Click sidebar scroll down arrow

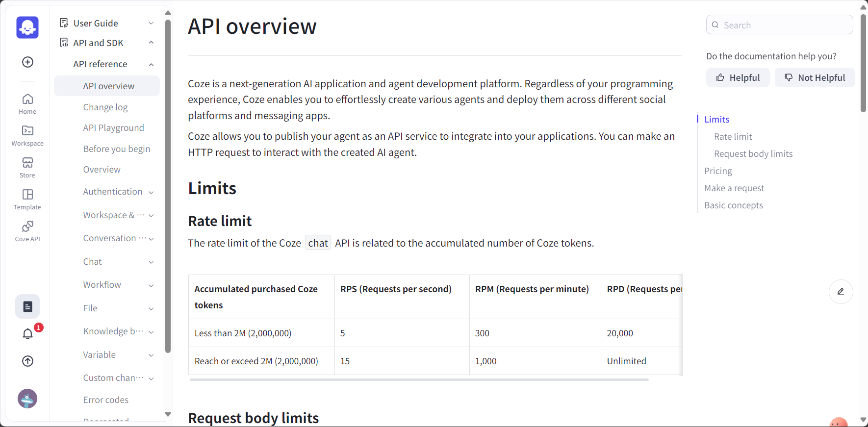[x=168, y=414]
